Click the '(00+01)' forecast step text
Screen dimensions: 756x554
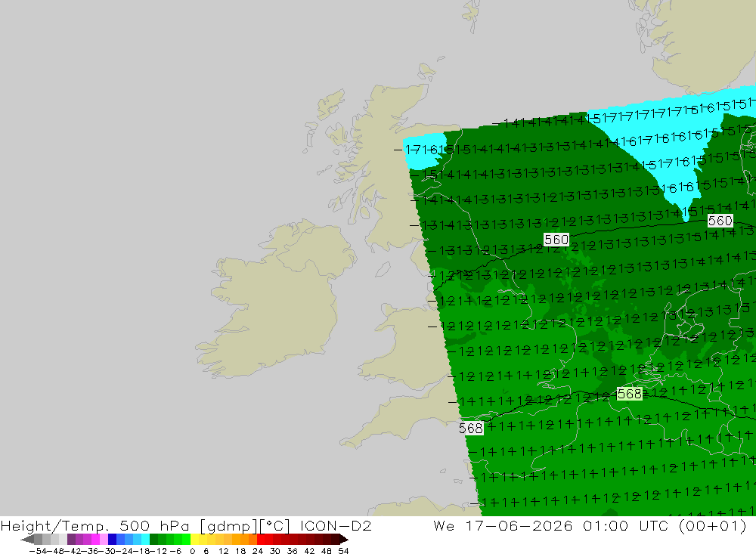point(712,525)
